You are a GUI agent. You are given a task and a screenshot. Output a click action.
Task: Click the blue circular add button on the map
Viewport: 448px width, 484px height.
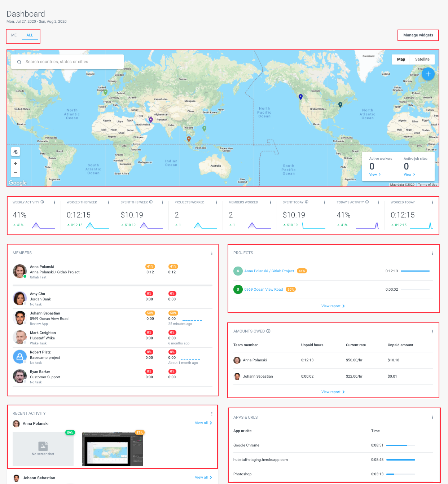click(x=428, y=74)
